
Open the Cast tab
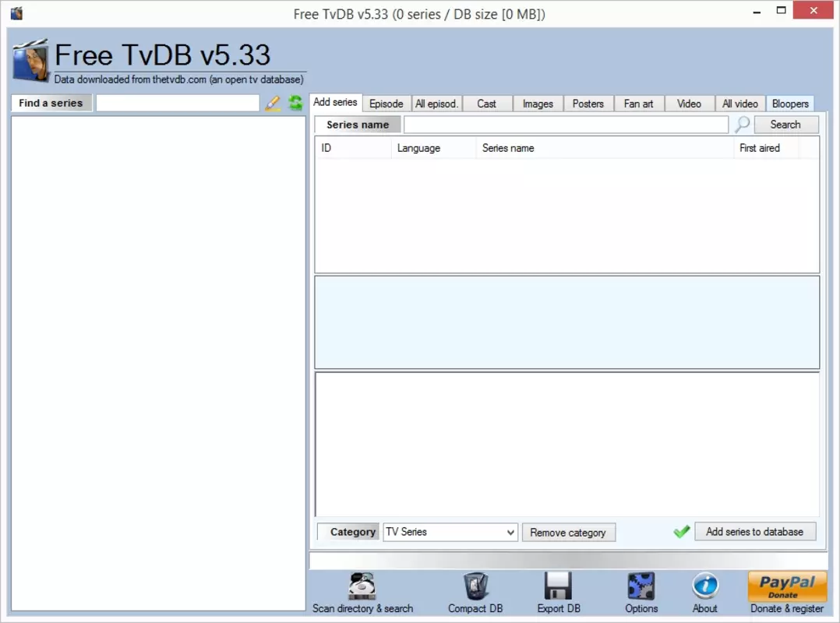(486, 104)
